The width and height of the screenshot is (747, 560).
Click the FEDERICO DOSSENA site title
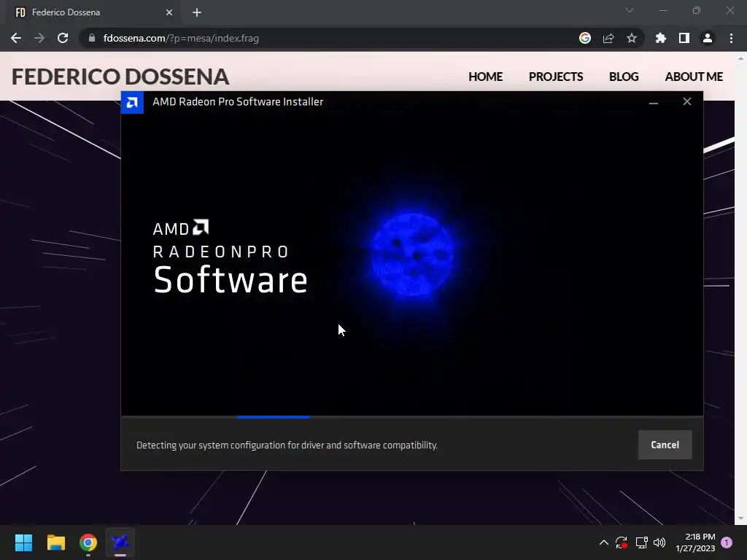[x=120, y=77]
